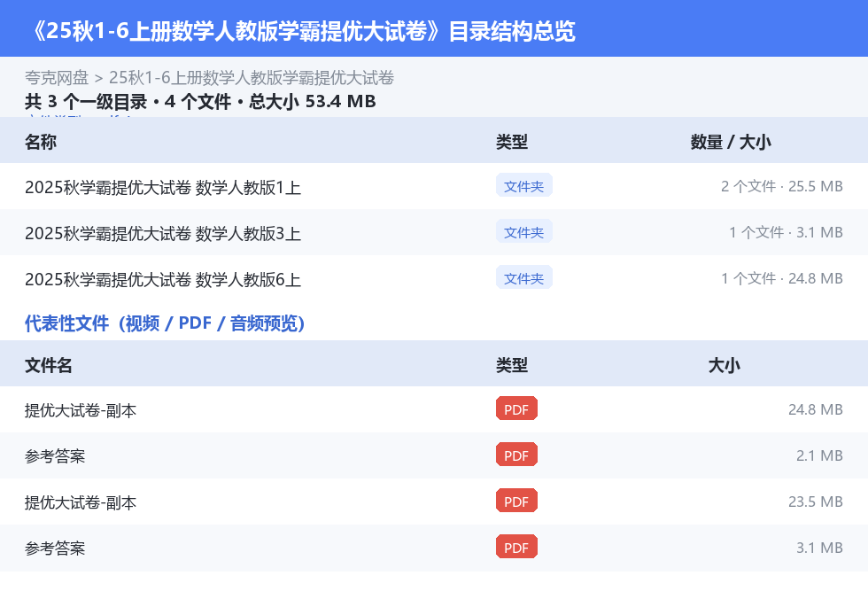Click the PDF badge in the 23.5 MB row
The height and width of the screenshot is (599, 868).
[516, 501]
